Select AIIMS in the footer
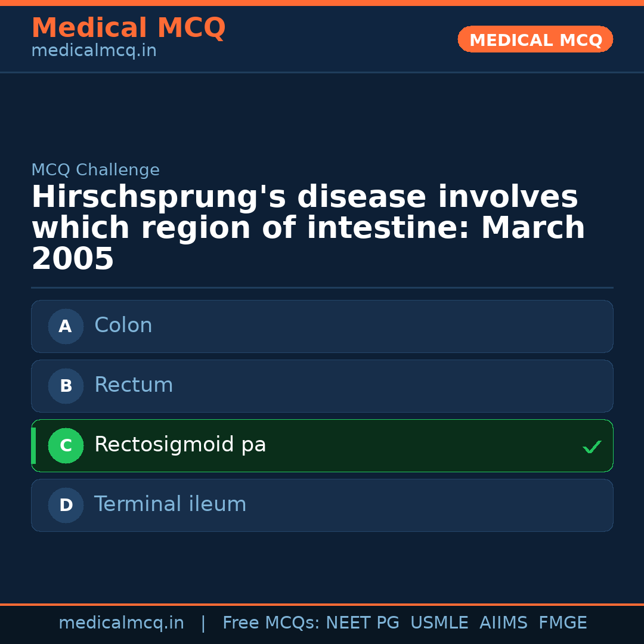Screen dimensions: 644x644 coord(503,623)
